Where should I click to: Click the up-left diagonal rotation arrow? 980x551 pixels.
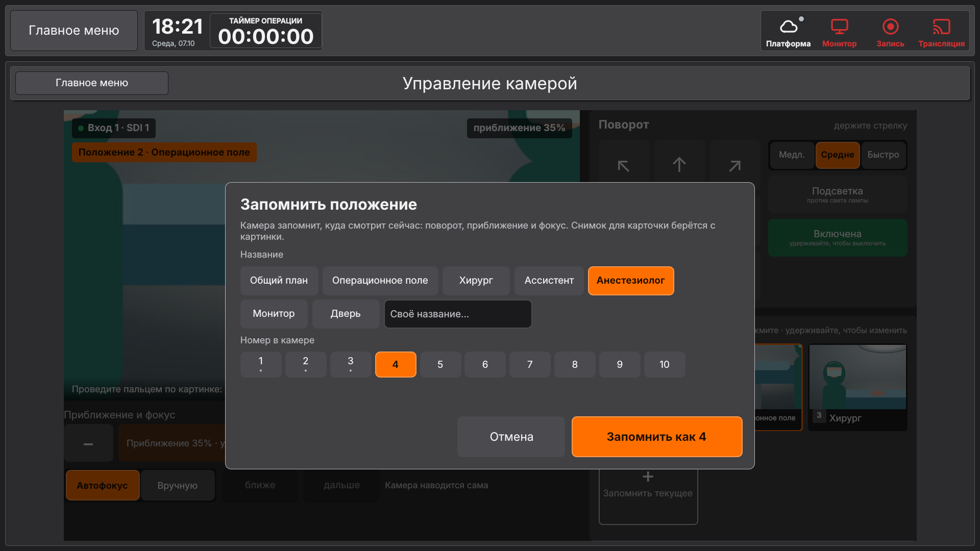point(623,164)
